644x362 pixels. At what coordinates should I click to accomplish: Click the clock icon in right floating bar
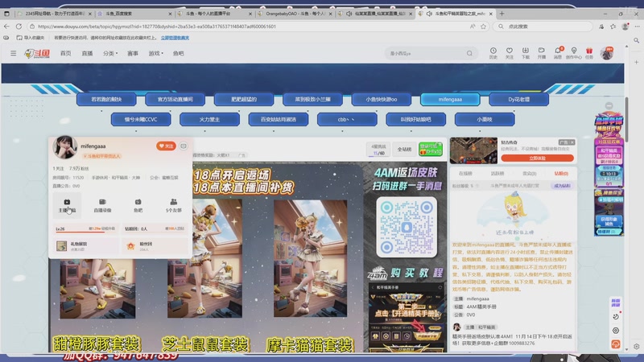616,316
